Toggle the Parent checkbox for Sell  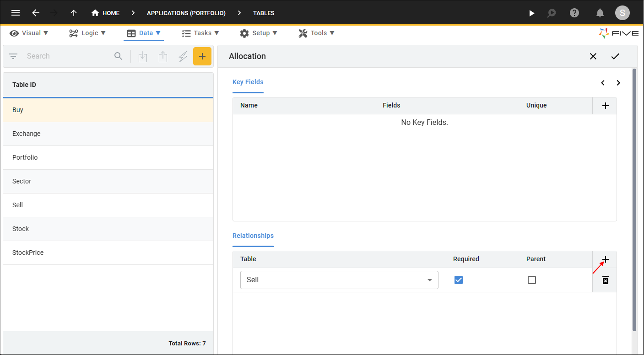coord(532,280)
